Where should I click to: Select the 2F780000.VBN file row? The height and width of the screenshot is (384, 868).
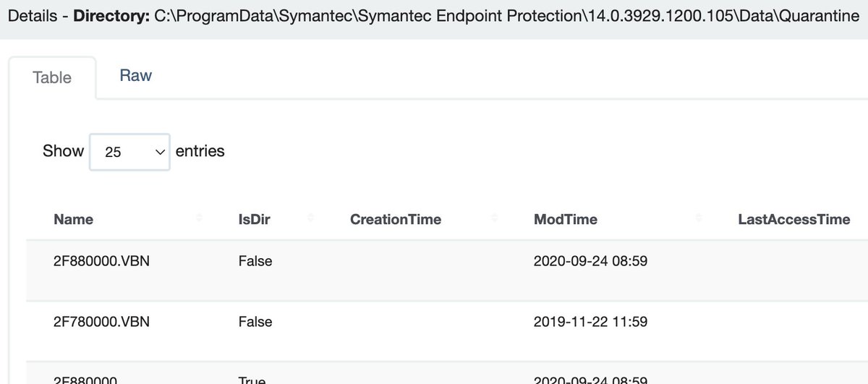[x=447, y=330]
